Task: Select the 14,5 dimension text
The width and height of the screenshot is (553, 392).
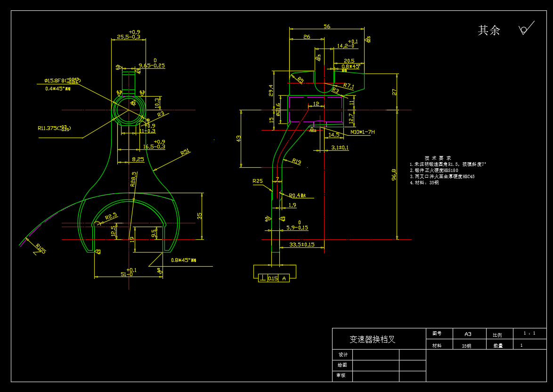Action: (333, 135)
